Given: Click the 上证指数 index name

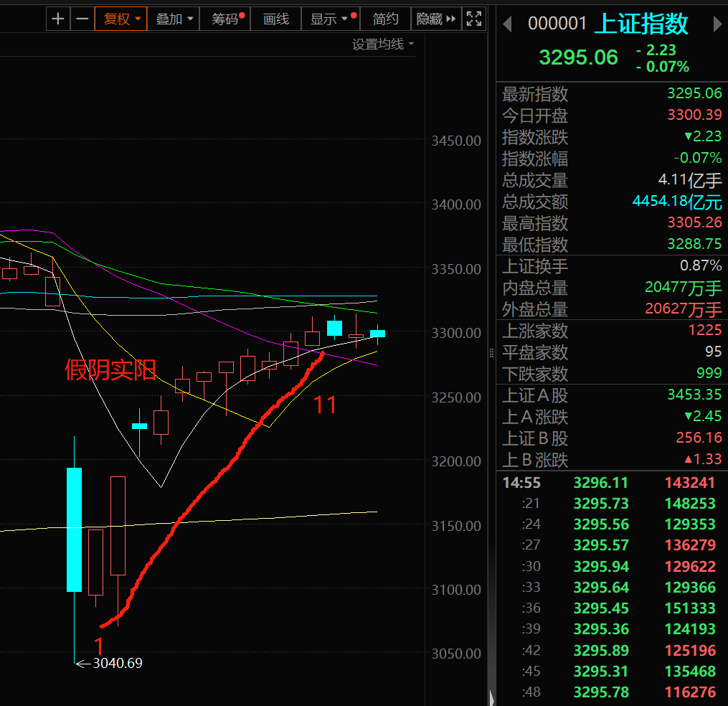Looking at the screenshot, I should 641,24.
